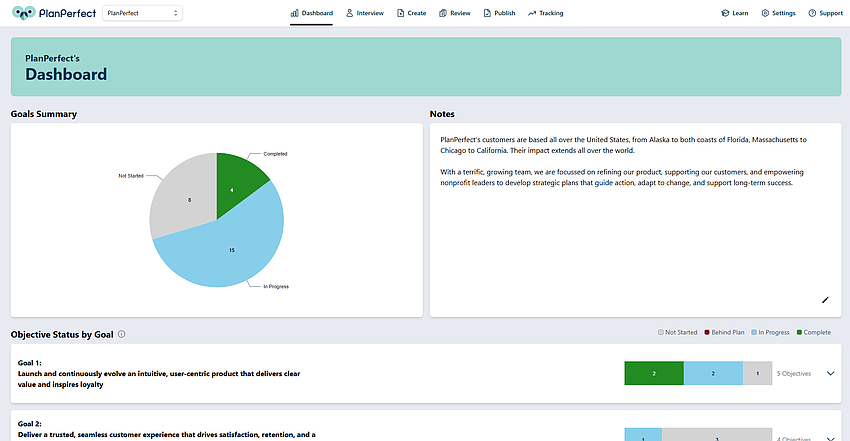Click the PlanPerfect owl logo

tap(24, 13)
